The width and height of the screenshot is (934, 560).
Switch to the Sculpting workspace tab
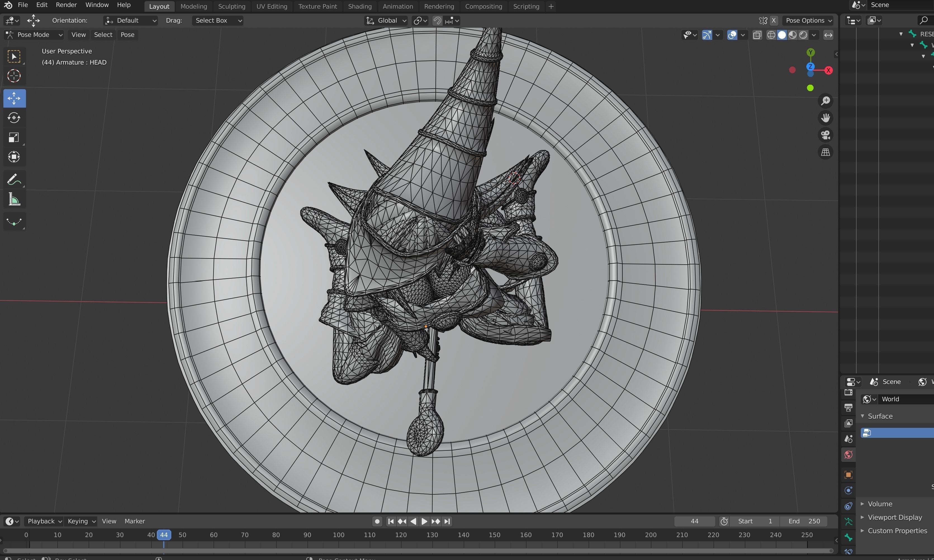tap(232, 6)
